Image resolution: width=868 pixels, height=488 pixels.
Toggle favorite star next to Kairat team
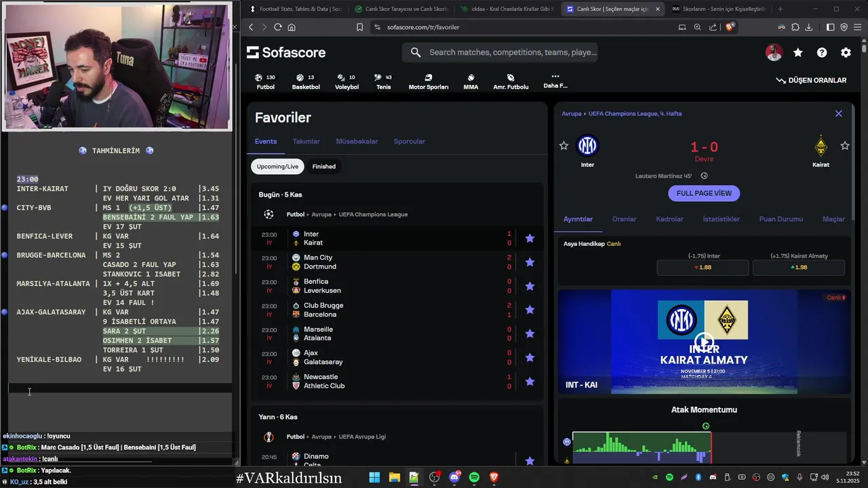(x=845, y=146)
